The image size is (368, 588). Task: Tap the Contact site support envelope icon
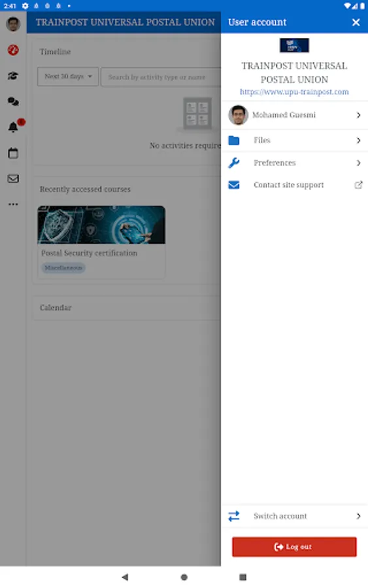(x=234, y=185)
